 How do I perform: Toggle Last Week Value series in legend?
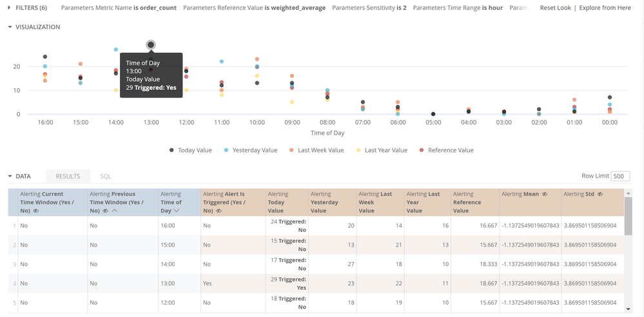click(x=317, y=150)
